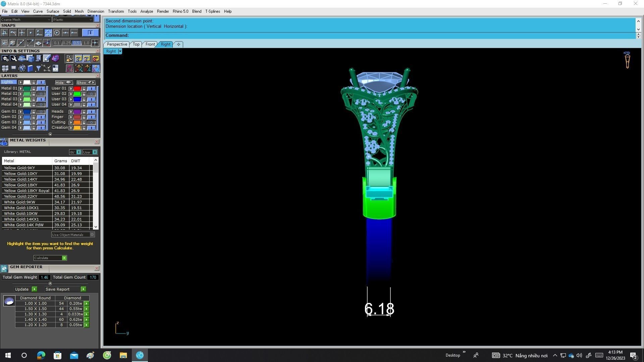Click the blue book library icon
Image resolution: width=644 pixels, height=362 pixels.
pyautogui.click(x=30, y=69)
